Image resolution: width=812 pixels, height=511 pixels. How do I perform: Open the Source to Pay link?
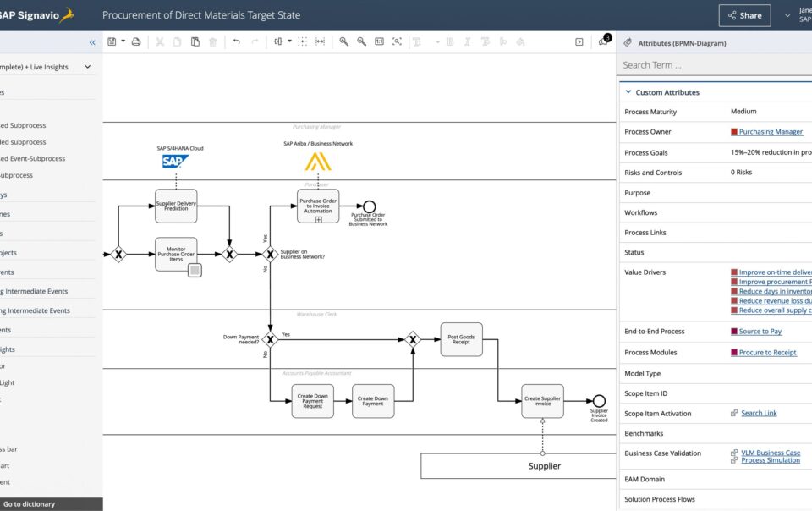click(x=760, y=332)
